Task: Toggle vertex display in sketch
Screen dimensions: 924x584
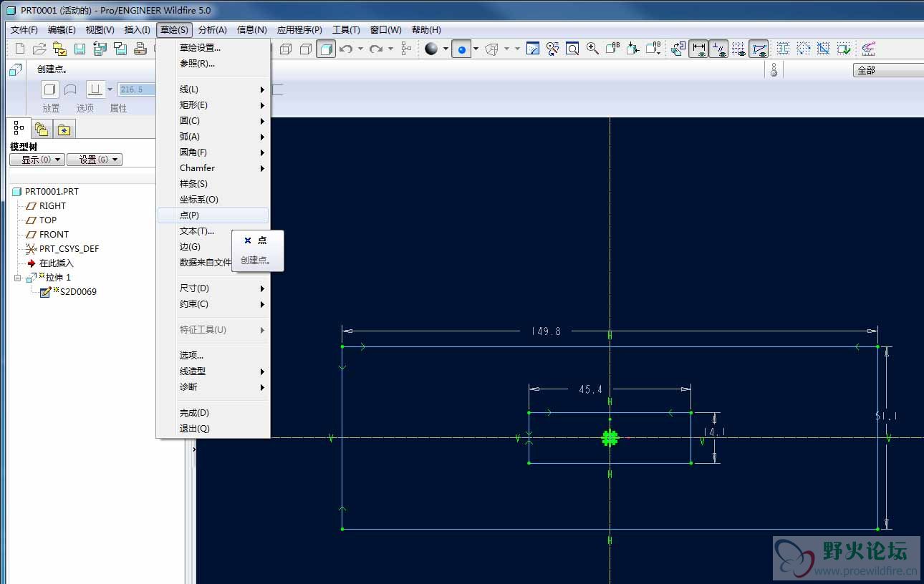Action: click(x=759, y=49)
